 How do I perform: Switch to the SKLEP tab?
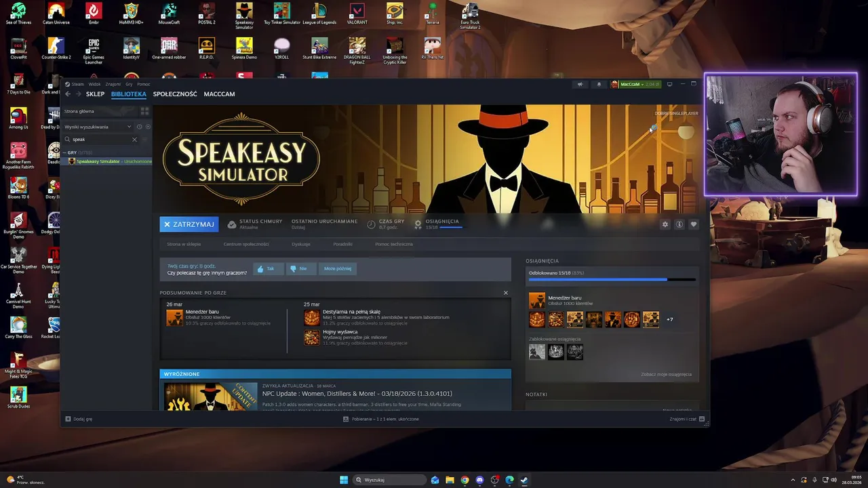point(95,94)
